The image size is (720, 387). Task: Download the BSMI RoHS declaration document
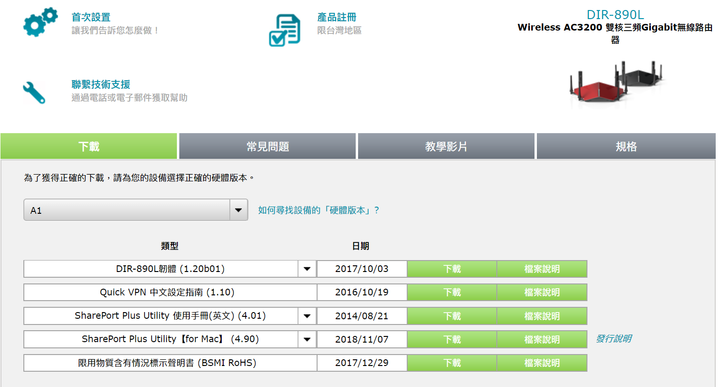click(x=452, y=363)
